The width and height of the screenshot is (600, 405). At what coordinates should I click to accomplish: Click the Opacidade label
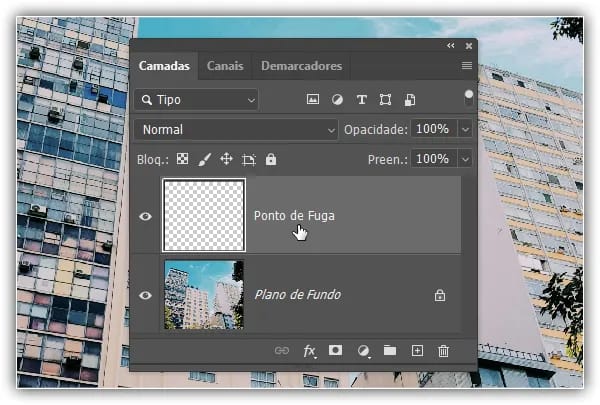(x=375, y=130)
